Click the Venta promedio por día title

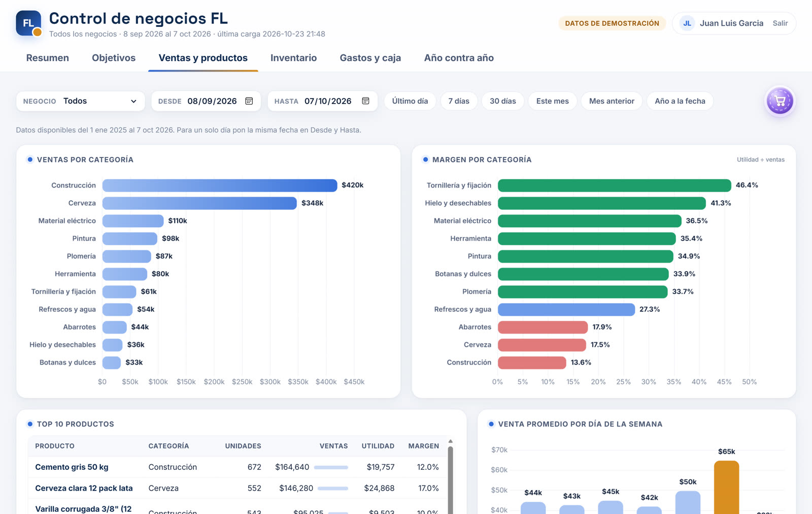click(x=580, y=424)
